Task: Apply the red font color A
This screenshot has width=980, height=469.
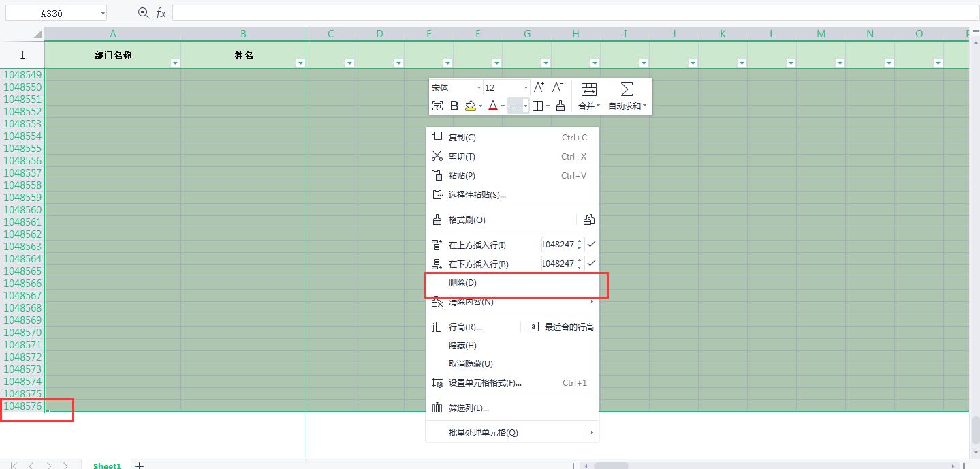Action: pyautogui.click(x=493, y=106)
